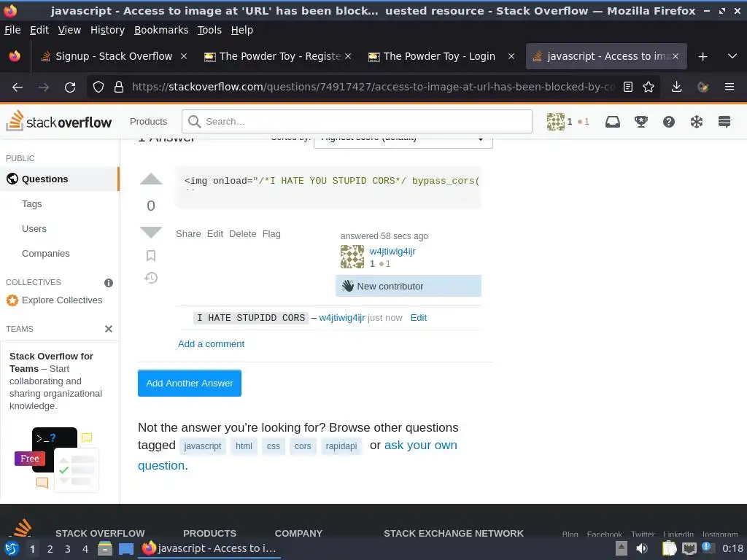
Task: Open the Bookmarks menu
Action: 161,30
